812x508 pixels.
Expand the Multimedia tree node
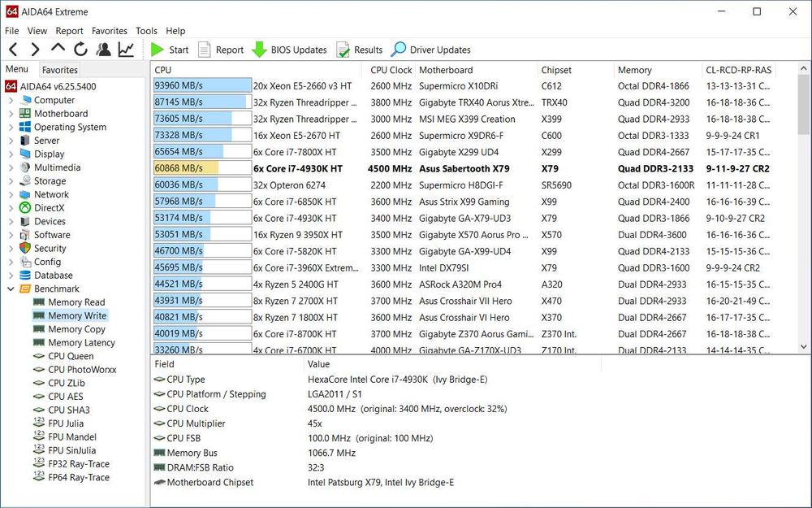[x=11, y=168]
